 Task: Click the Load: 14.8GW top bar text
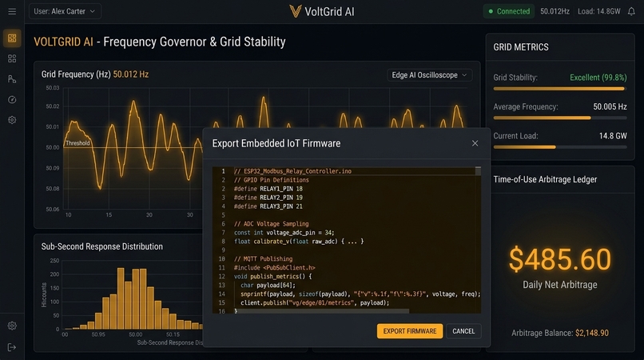(x=598, y=11)
